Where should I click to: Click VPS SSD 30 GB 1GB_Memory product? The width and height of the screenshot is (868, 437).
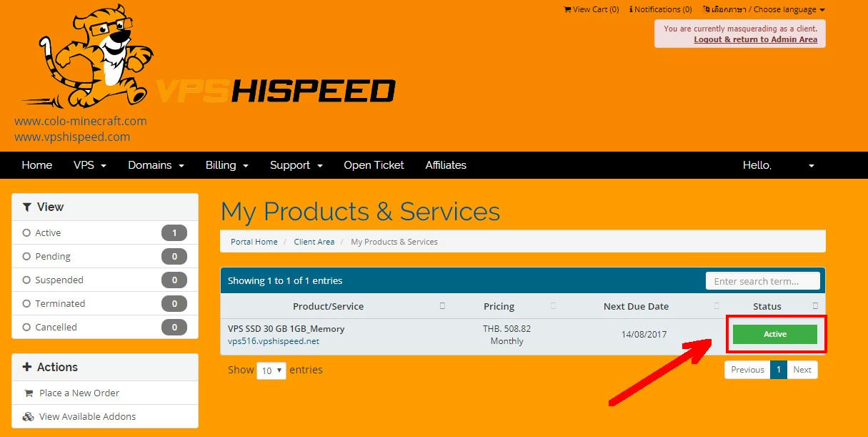coord(286,329)
